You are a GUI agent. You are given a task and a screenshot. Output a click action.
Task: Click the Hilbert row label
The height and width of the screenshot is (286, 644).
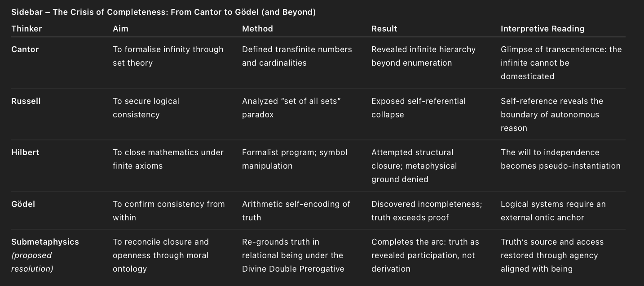25,152
